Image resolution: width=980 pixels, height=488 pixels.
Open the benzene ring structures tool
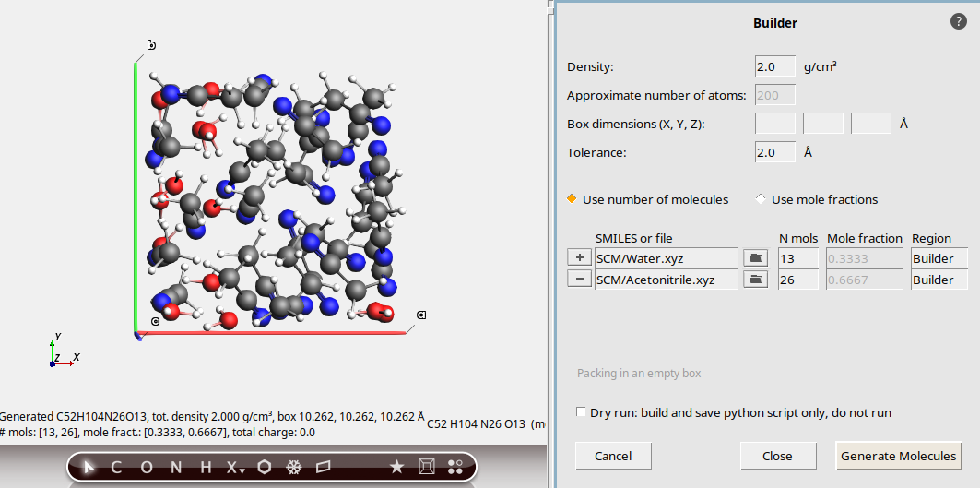pos(265,468)
